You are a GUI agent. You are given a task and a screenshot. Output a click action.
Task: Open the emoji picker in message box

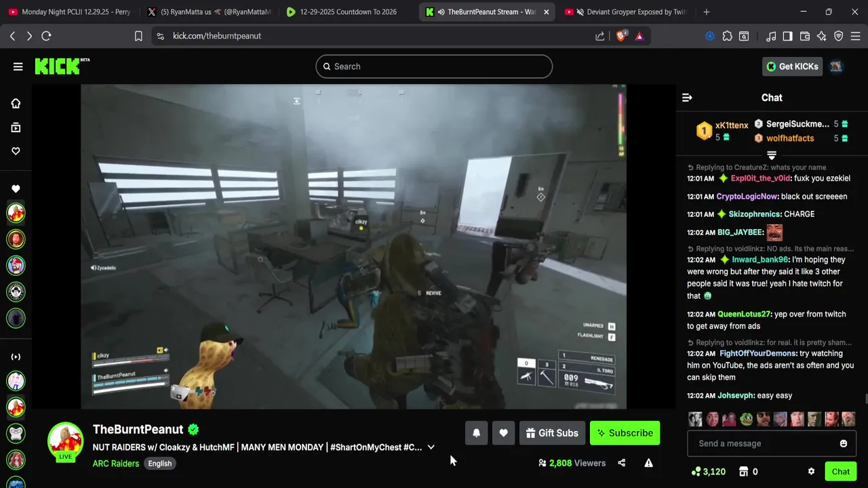click(843, 443)
